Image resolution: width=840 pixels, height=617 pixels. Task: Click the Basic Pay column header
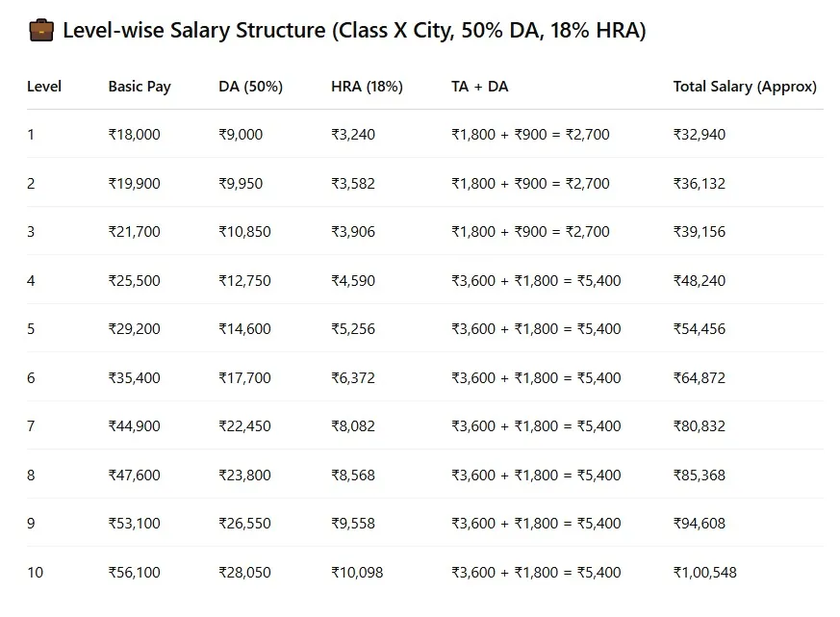tap(140, 87)
